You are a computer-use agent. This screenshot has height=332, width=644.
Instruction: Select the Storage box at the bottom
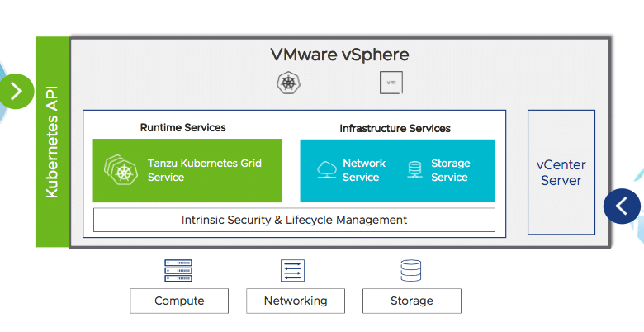coord(411,301)
